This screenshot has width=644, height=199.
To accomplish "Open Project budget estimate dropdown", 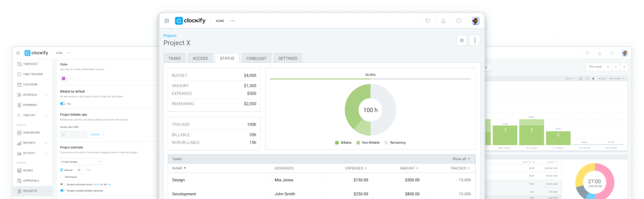I will pyautogui.click(x=81, y=161).
